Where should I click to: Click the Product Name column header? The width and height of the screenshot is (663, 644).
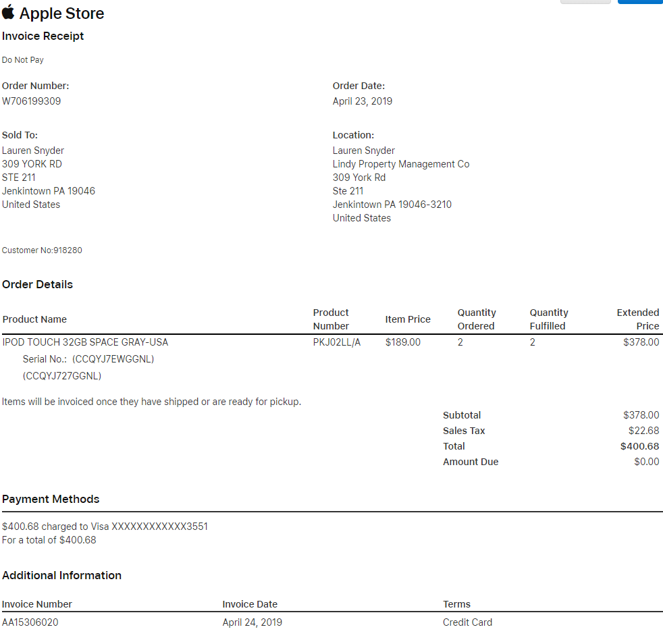pyautogui.click(x=34, y=319)
